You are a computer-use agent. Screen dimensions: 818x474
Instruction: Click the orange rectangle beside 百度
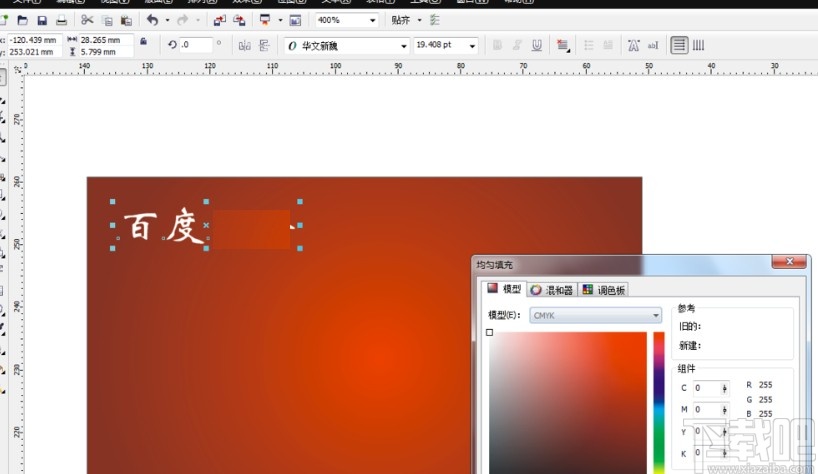pyautogui.click(x=251, y=229)
